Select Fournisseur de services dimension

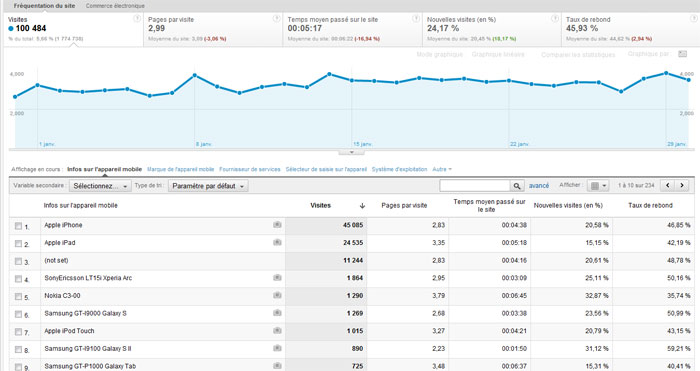click(x=250, y=169)
